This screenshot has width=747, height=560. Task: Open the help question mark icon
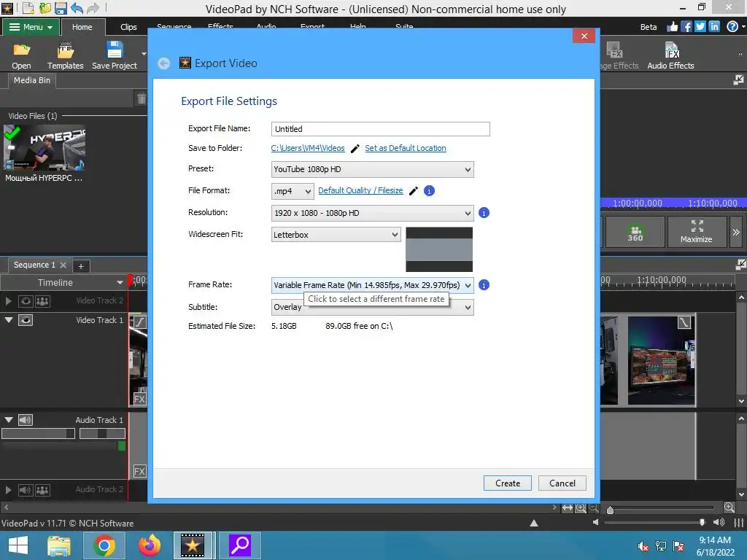point(732,27)
